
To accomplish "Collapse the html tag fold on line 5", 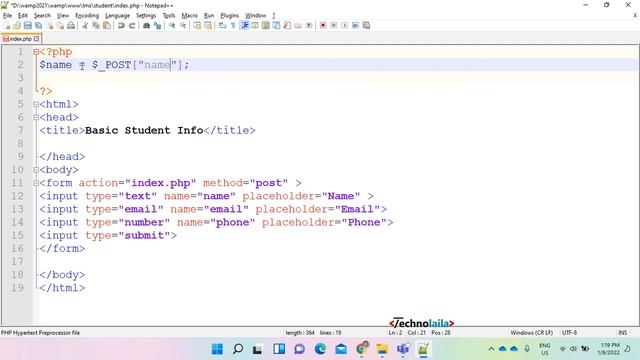I will tap(36, 104).
